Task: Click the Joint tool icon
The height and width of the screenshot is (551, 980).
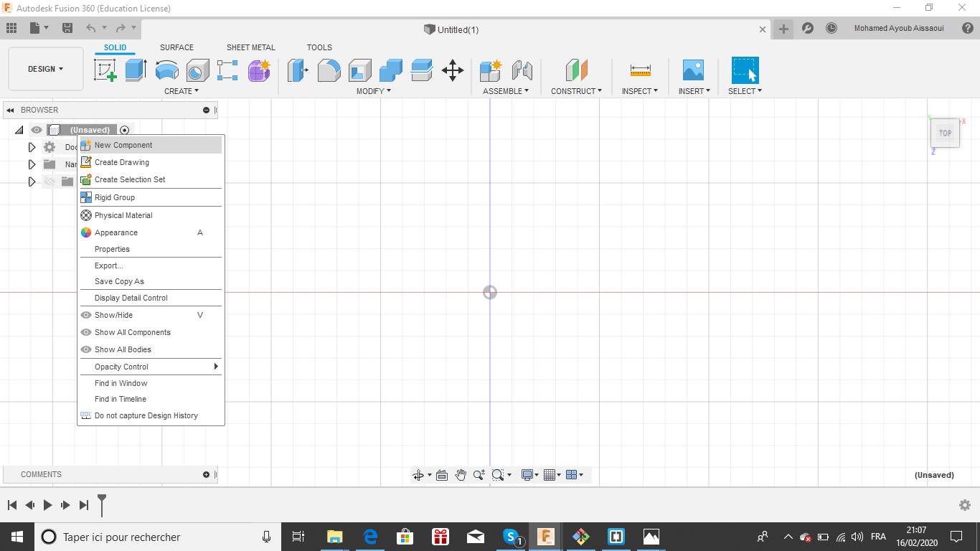Action: pos(522,70)
